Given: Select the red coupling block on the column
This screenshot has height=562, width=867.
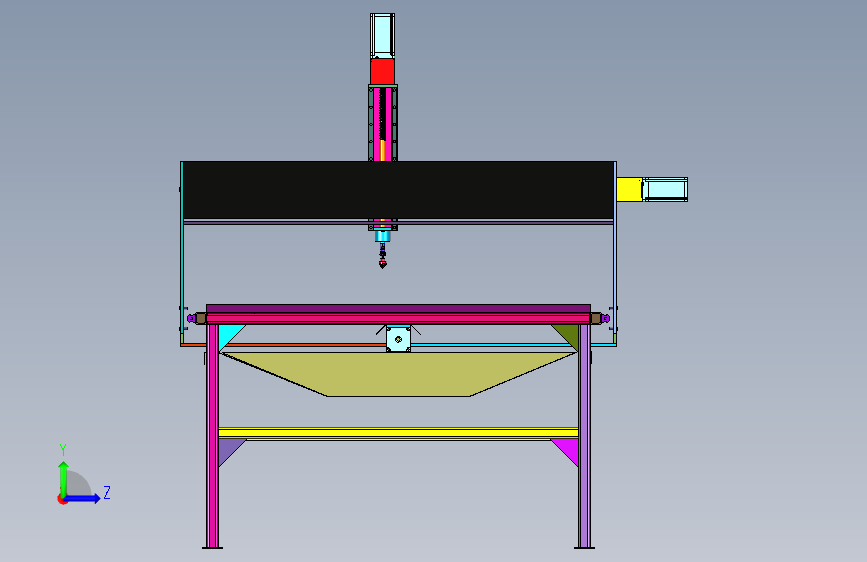Looking at the screenshot, I should click(x=382, y=71).
